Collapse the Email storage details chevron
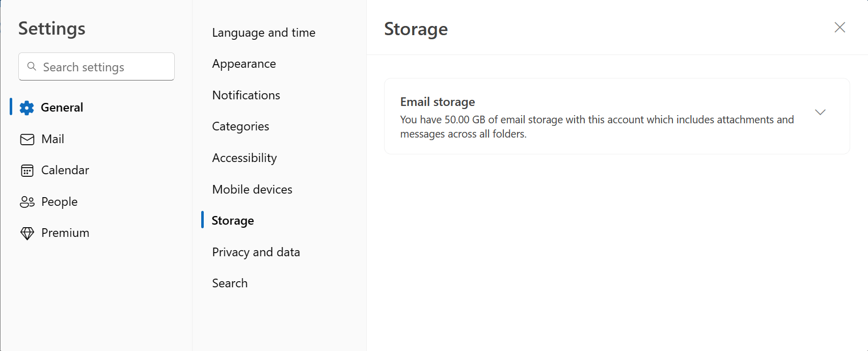The height and width of the screenshot is (351, 868). point(820,112)
